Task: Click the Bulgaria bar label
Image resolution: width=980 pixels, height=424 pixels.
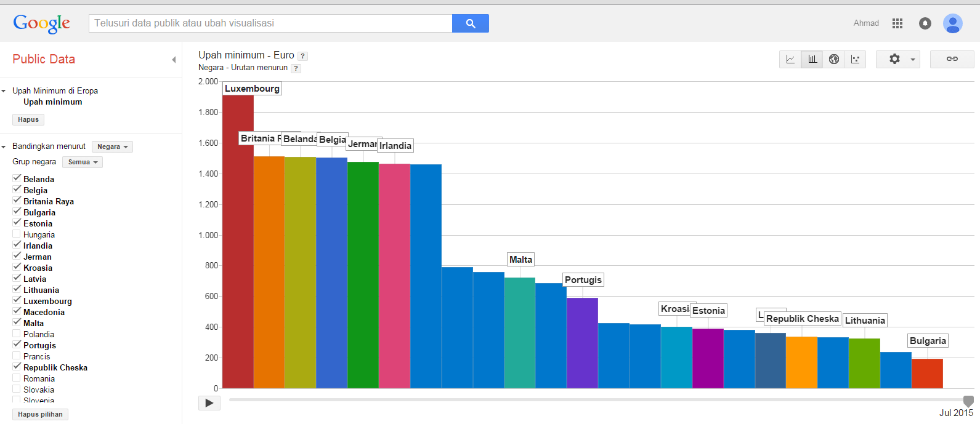Action: click(x=928, y=341)
